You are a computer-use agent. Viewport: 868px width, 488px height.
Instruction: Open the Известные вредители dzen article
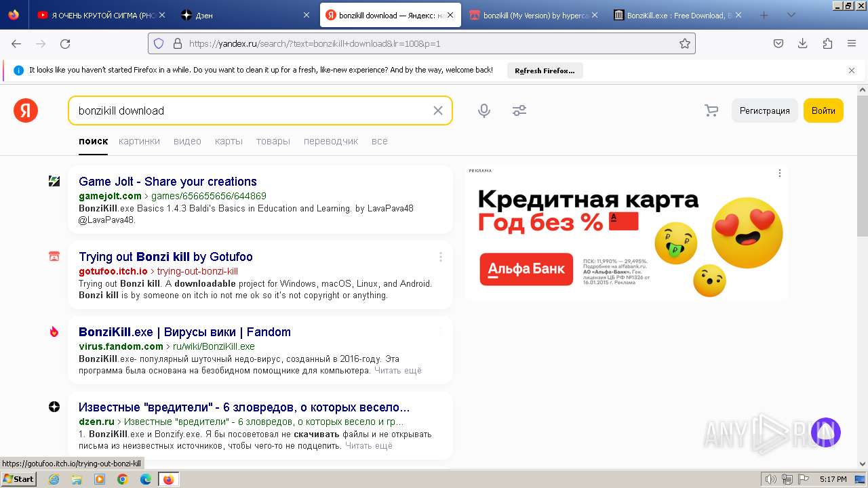coord(244,407)
